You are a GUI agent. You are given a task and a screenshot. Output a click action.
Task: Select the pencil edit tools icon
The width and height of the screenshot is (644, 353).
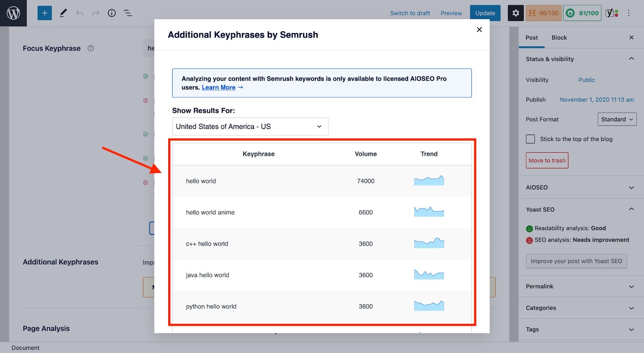[63, 13]
